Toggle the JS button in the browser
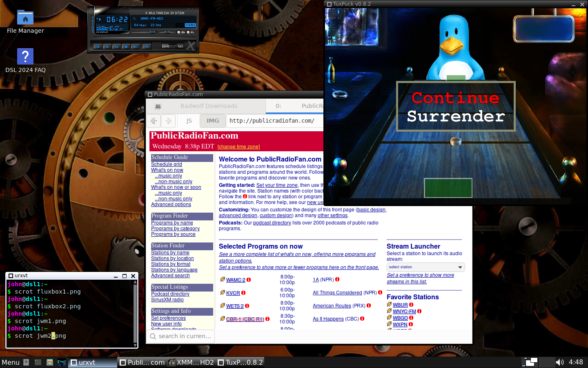 189,121
